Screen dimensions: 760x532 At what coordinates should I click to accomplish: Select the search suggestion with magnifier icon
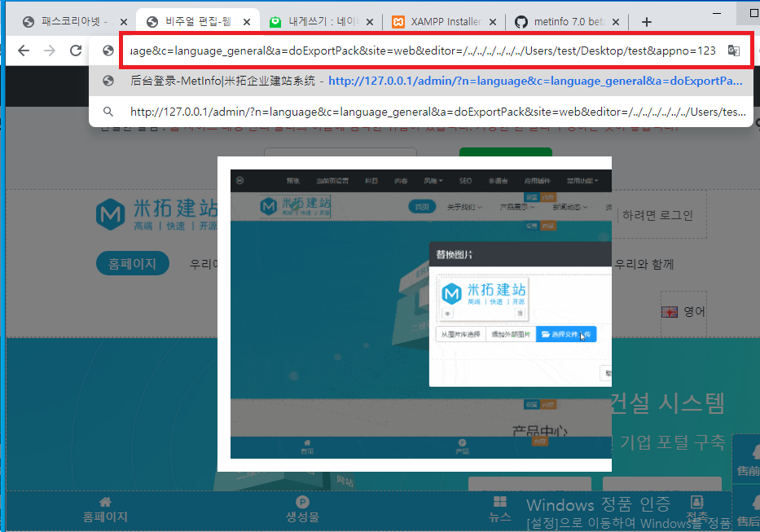(421, 112)
